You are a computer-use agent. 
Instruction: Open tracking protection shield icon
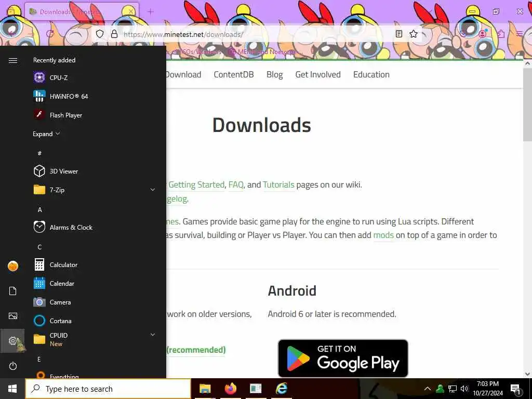pyautogui.click(x=100, y=34)
